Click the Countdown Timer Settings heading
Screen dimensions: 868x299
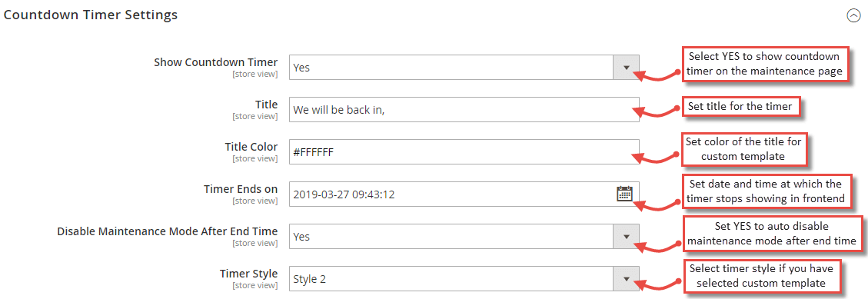click(91, 15)
